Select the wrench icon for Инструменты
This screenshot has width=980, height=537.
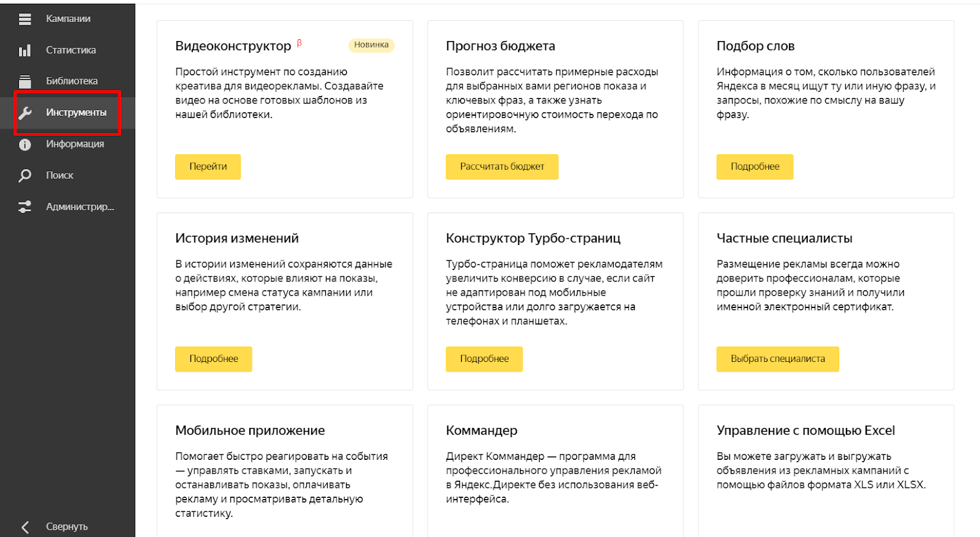coord(25,113)
